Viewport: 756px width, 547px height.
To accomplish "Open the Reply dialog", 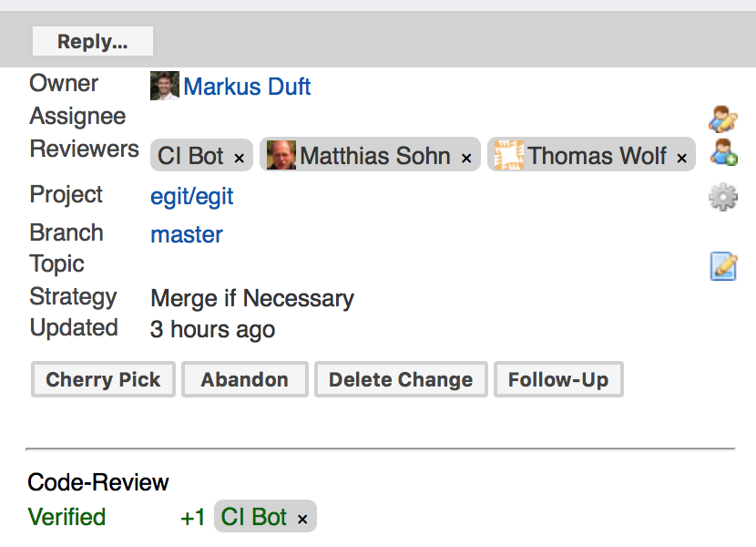I will click(x=93, y=41).
